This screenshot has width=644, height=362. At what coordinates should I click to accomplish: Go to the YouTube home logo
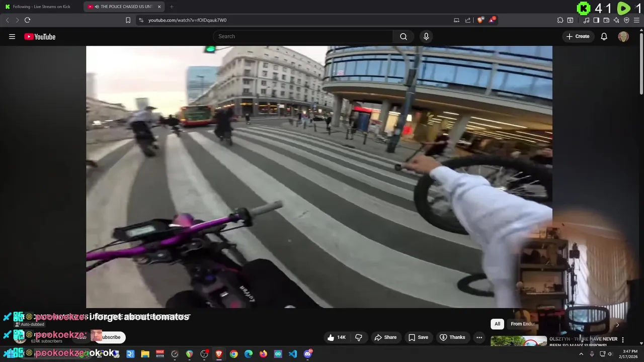pos(40,37)
